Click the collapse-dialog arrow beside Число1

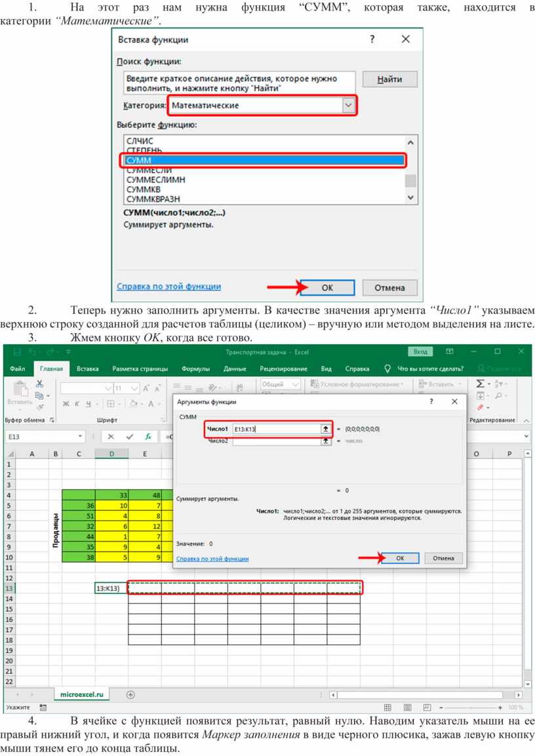[326, 429]
